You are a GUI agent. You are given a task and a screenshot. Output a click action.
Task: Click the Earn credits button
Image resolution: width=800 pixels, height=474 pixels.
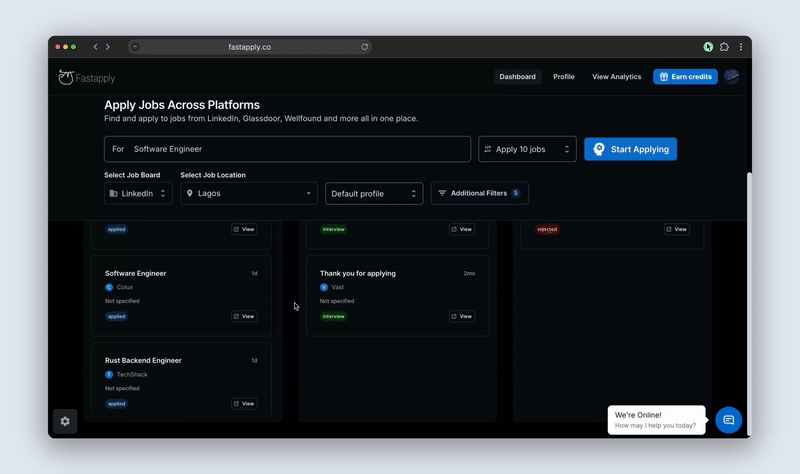point(685,77)
